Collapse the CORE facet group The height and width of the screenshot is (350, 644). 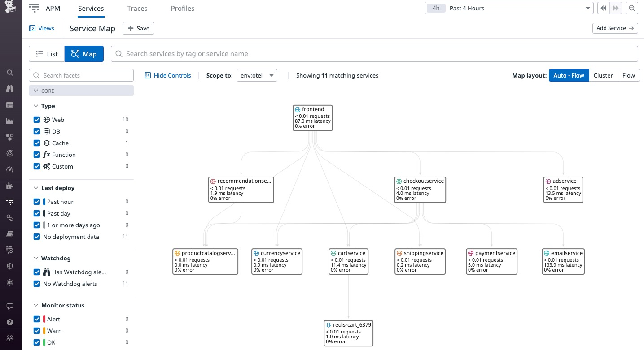(36, 91)
